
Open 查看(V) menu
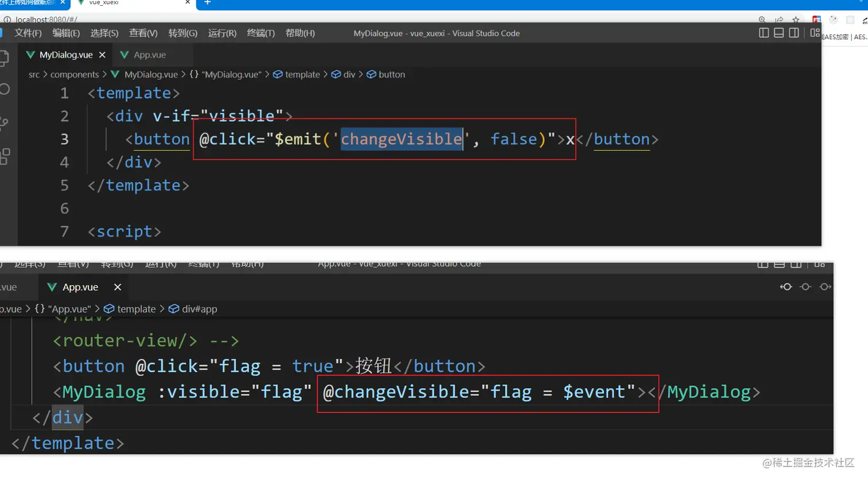click(144, 33)
